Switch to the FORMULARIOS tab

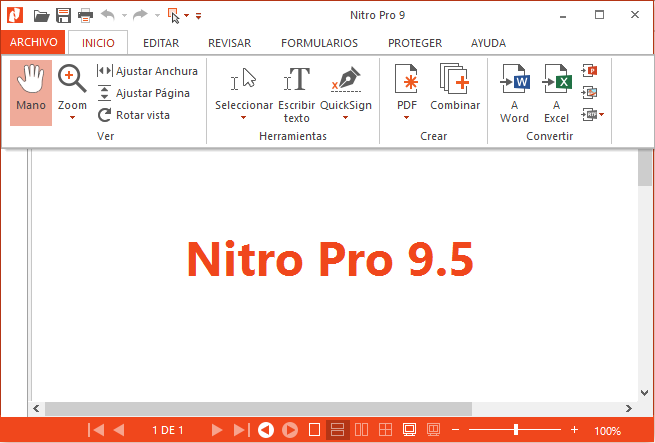click(320, 43)
